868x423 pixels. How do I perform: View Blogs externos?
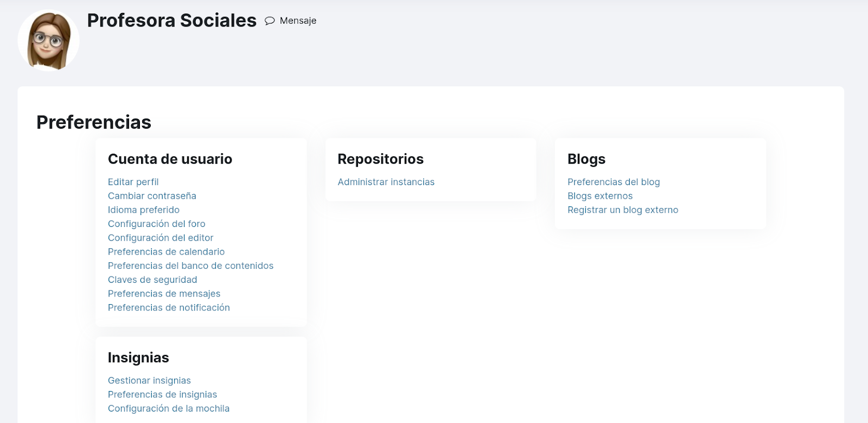point(600,196)
